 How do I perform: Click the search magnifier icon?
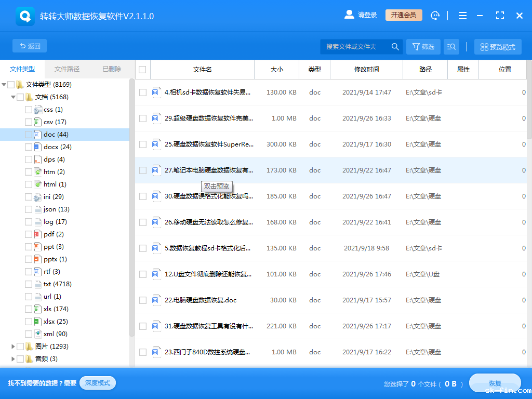[395, 46]
